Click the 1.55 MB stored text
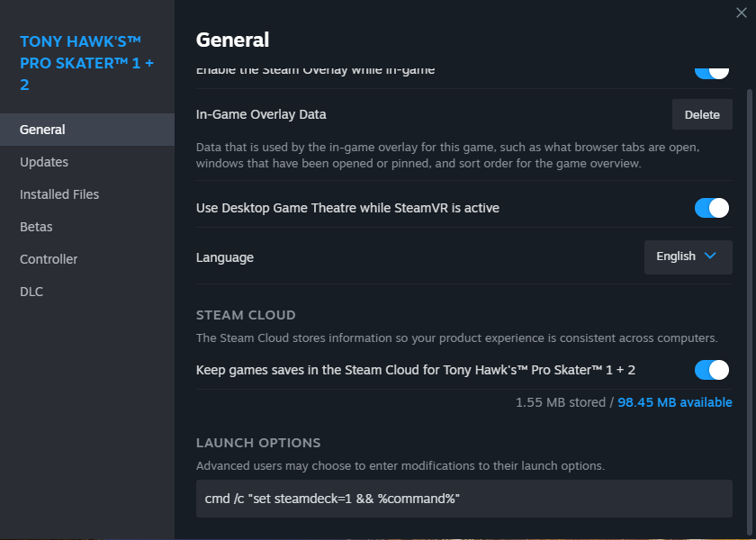This screenshot has width=756, height=540. (x=559, y=402)
